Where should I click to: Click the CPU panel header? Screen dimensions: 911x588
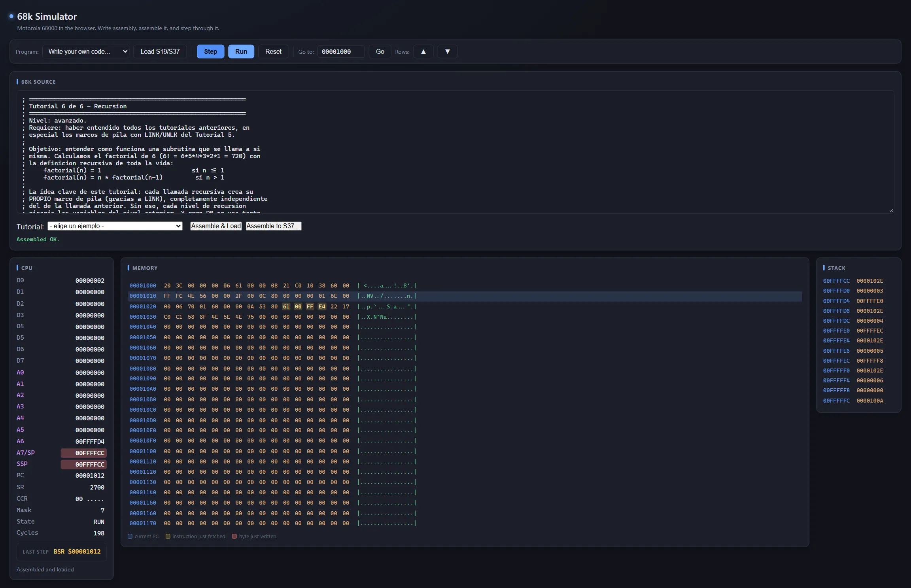(x=26, y=268)
